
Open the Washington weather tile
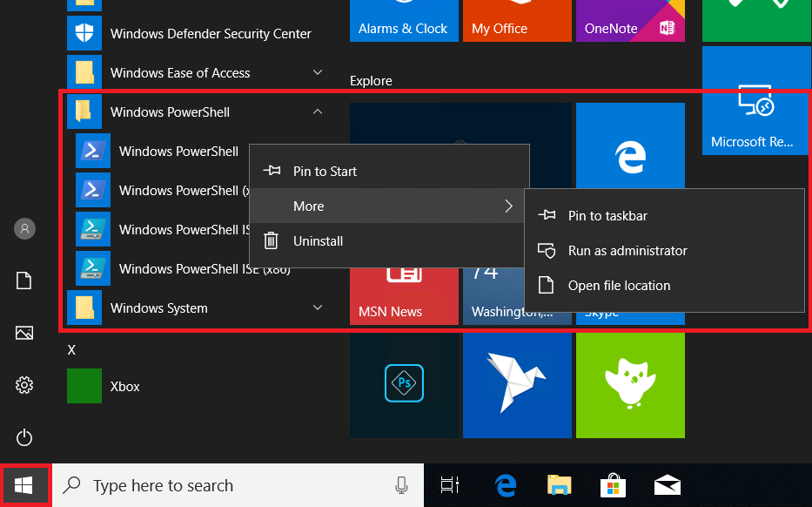coord(493,296)
